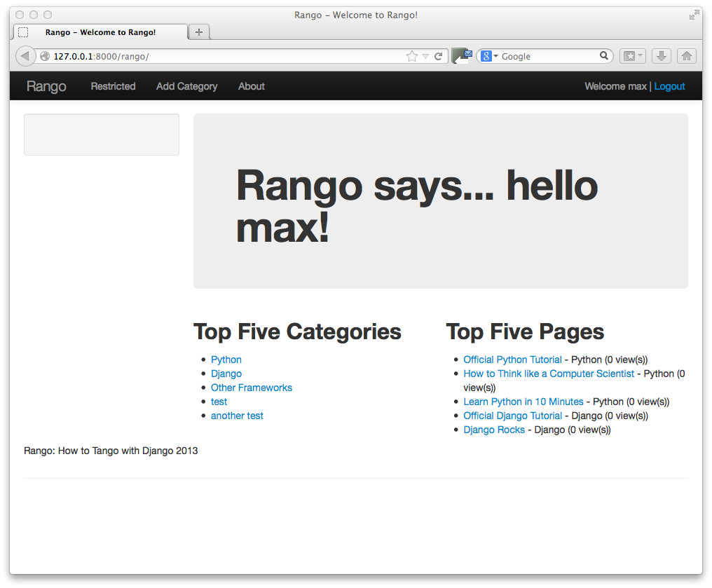Go back with the browser back arrow

click(25, 56)
